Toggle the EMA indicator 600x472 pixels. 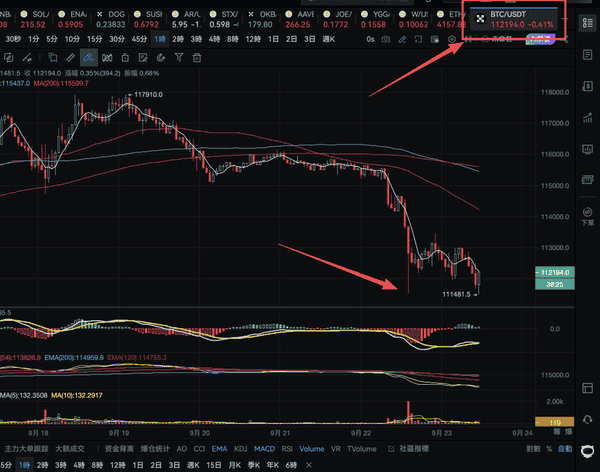pyautogui.click(x=219, y=449)
